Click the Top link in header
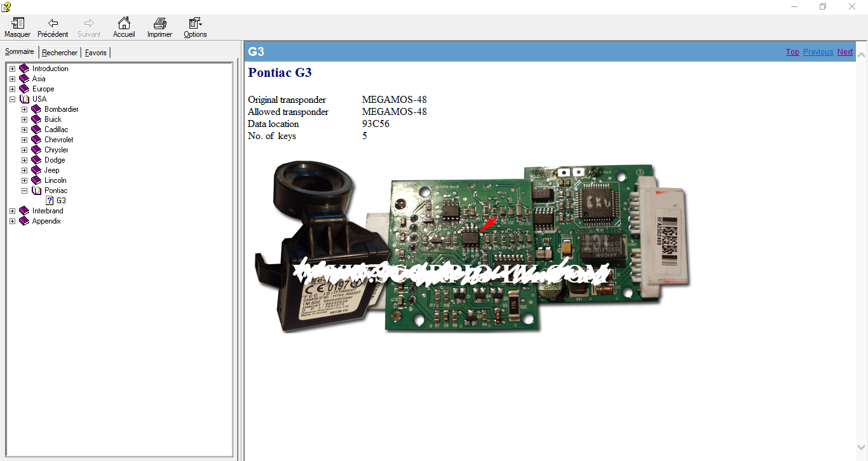Image resolution: width=868 pixels, height=461 pixels. (792, 52)
